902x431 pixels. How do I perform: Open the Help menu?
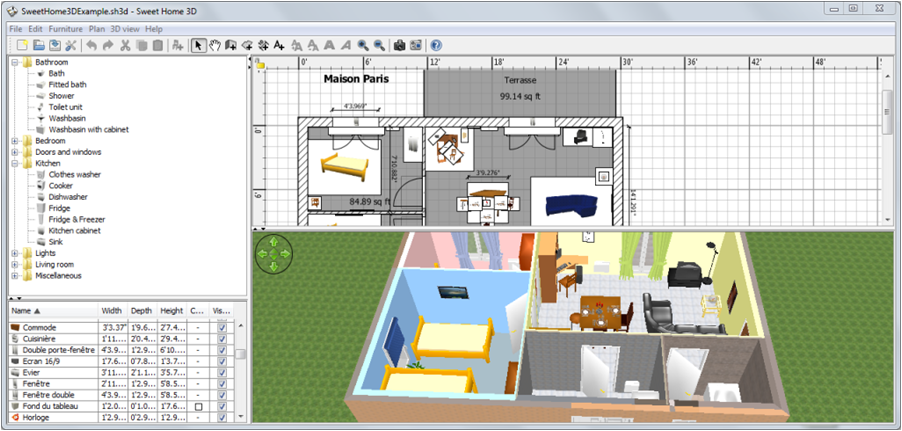(154, 29)
